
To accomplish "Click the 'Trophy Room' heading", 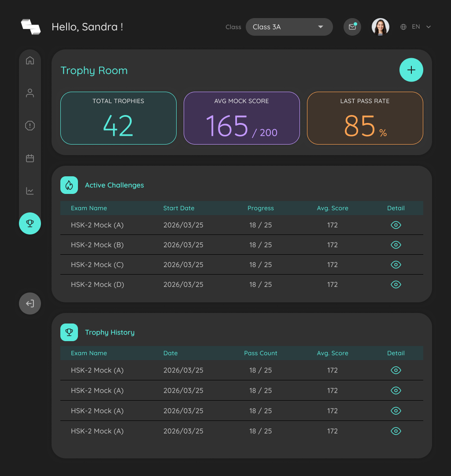I will coord(94,71).
